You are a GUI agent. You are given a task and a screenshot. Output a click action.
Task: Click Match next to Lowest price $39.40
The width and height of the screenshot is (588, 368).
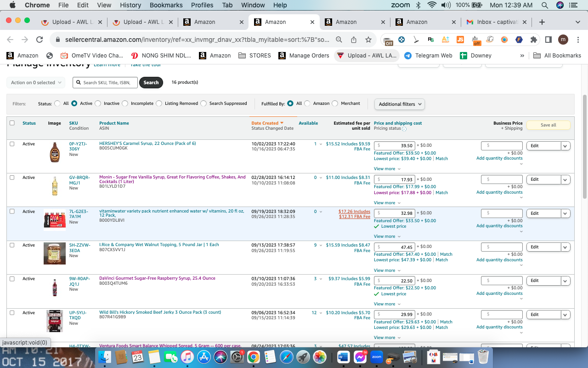(x=441, y=159)
